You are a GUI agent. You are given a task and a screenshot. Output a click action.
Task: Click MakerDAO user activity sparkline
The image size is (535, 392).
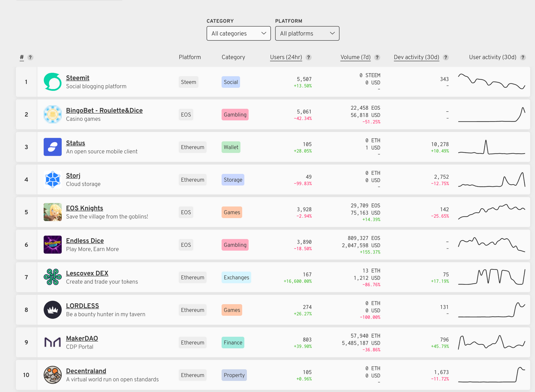pos(491,342)
